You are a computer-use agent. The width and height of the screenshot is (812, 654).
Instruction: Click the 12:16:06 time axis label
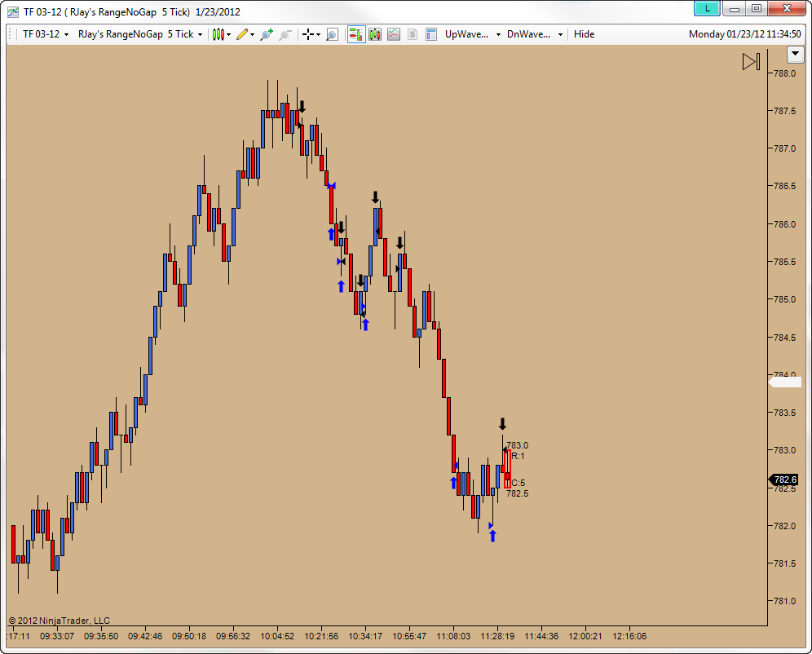click(x=629, y=636)
